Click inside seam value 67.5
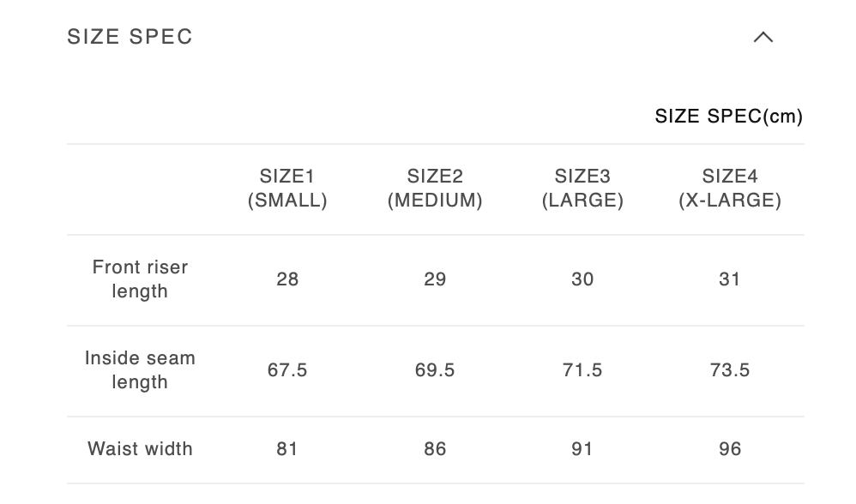The image size is (856, 504). [287, 370]
